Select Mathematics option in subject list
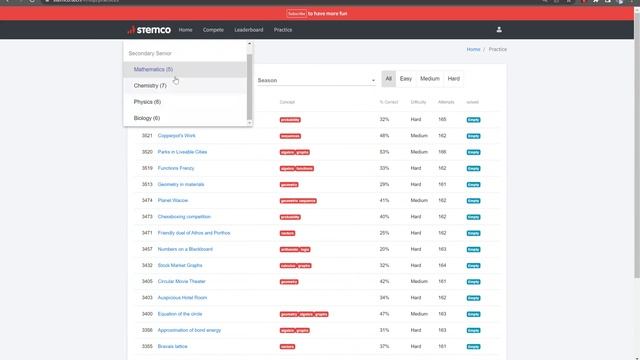Viewport: 640px width, 360px height. (x=185, y=69)
